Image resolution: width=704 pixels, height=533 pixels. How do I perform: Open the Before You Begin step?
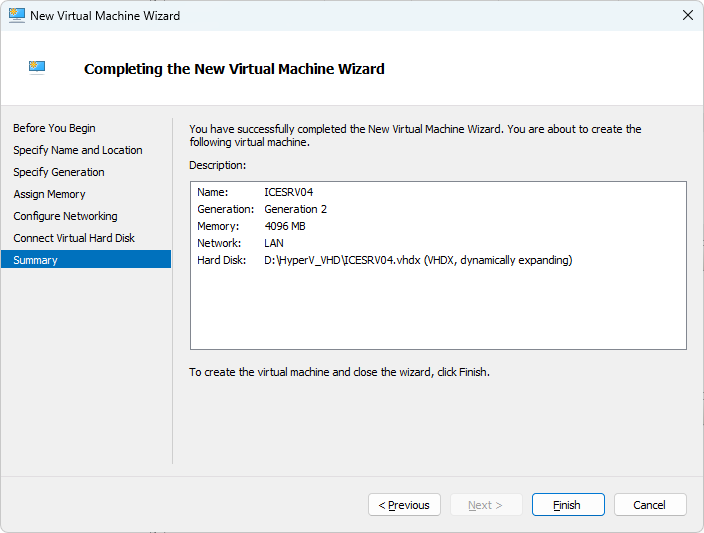click(54, 128)
